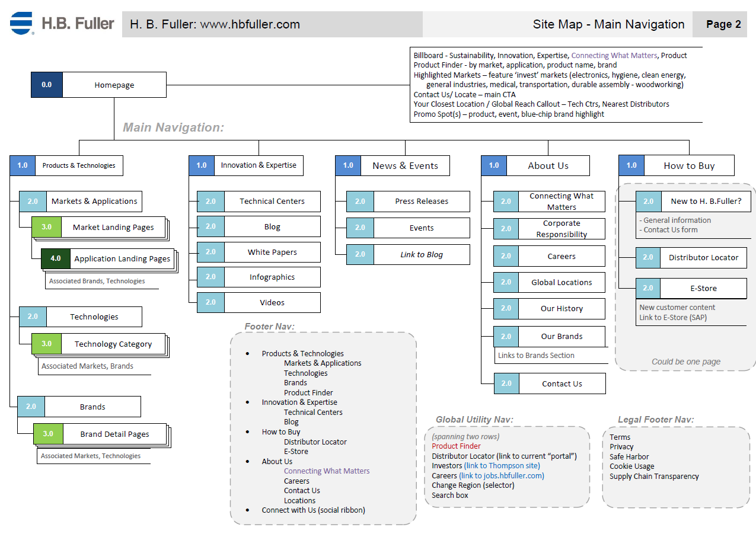The width and height of the screenshot is (756, 537).
Task: Click the Links to Brands Section note
Action: click(536, 356)
